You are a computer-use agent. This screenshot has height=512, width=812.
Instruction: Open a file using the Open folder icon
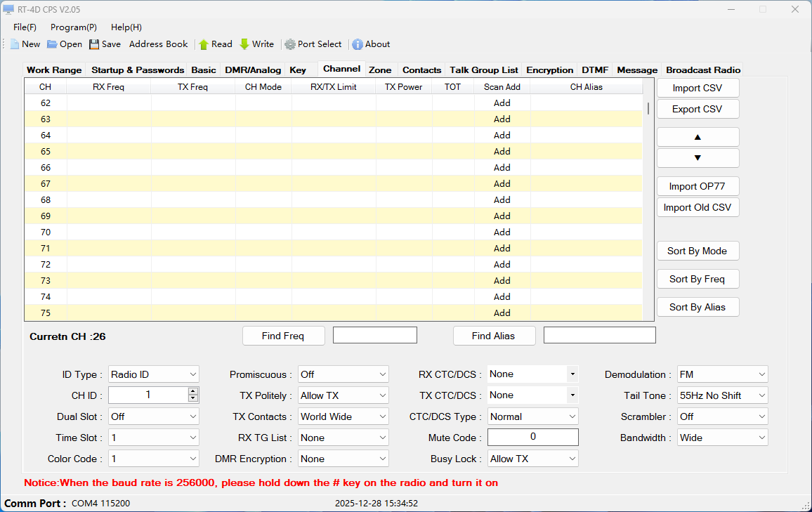coord(53,44)
